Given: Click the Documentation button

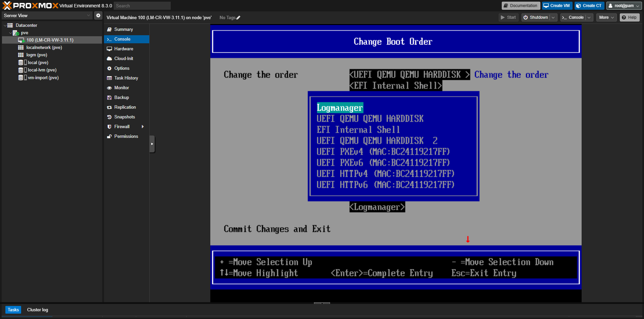Looking at the screenshot, I should click(x=521, y=6).
